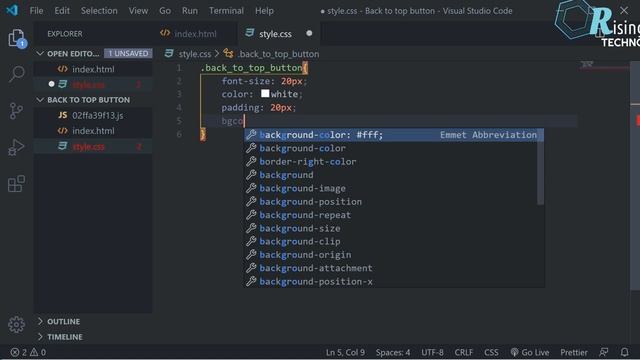The height and width of the screenshot is (360, 640).
Task: Expand the Timeline section
Action: coord(40,337)
